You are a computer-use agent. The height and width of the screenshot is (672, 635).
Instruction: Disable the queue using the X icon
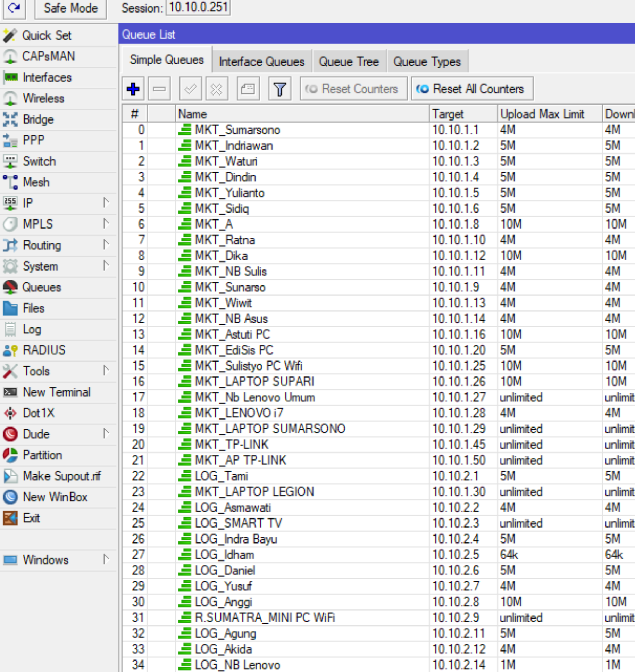point(216,89)
